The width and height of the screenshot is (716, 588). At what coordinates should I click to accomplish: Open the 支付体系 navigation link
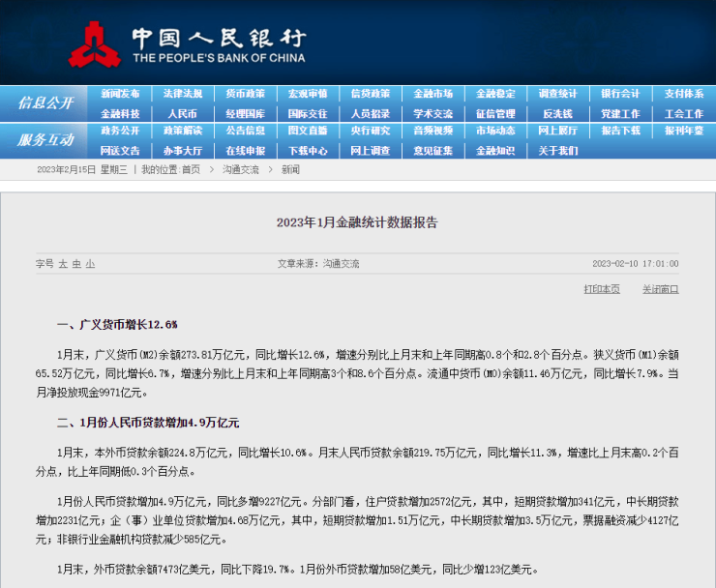[683, 94]
